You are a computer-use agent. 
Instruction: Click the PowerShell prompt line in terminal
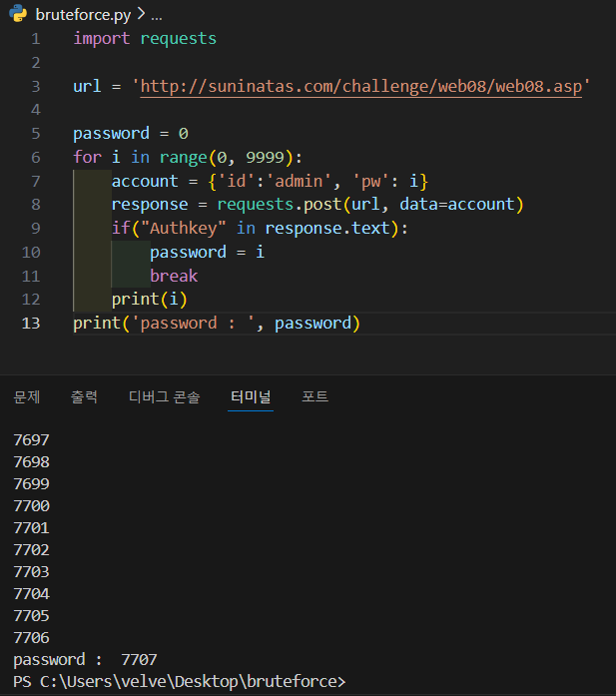[180, 682]
